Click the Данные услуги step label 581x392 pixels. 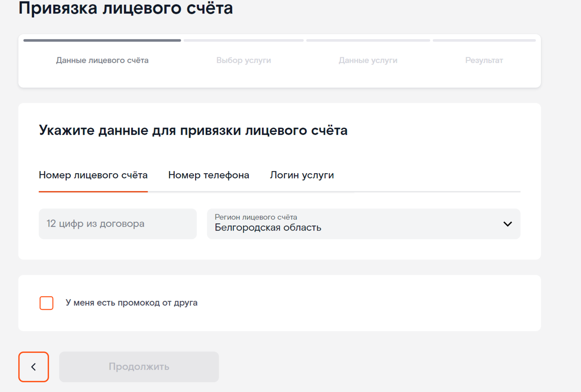click(368, 60)
